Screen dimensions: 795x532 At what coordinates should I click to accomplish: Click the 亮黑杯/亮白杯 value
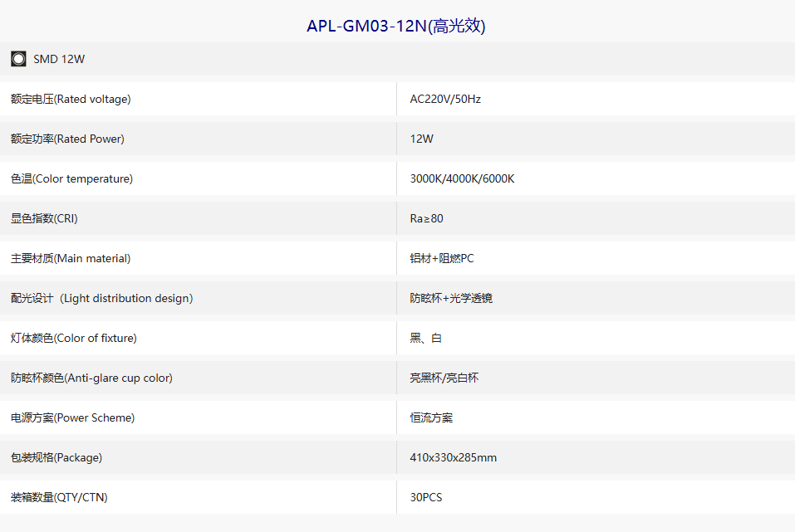(444, 378)
